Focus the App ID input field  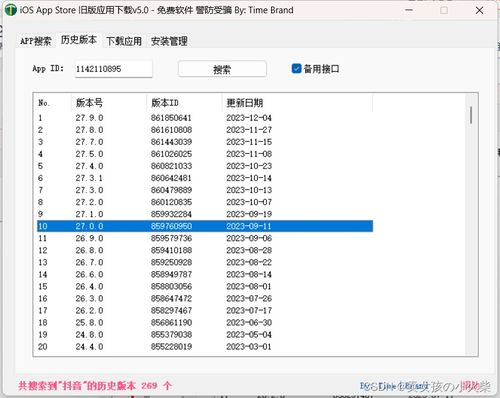113,69
